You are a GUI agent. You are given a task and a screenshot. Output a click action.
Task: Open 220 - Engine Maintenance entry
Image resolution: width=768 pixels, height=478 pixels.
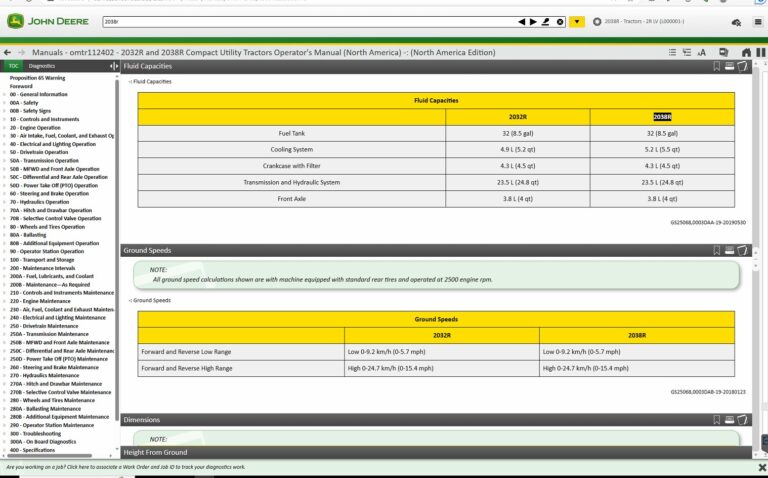(40, 301)
